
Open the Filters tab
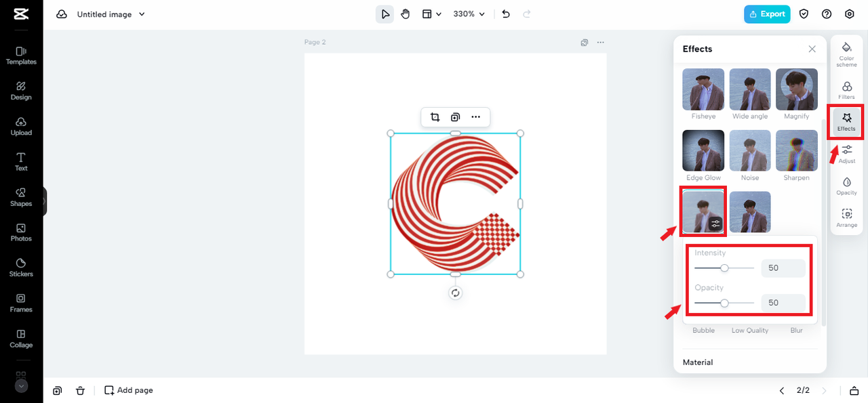tap(846, 90)
